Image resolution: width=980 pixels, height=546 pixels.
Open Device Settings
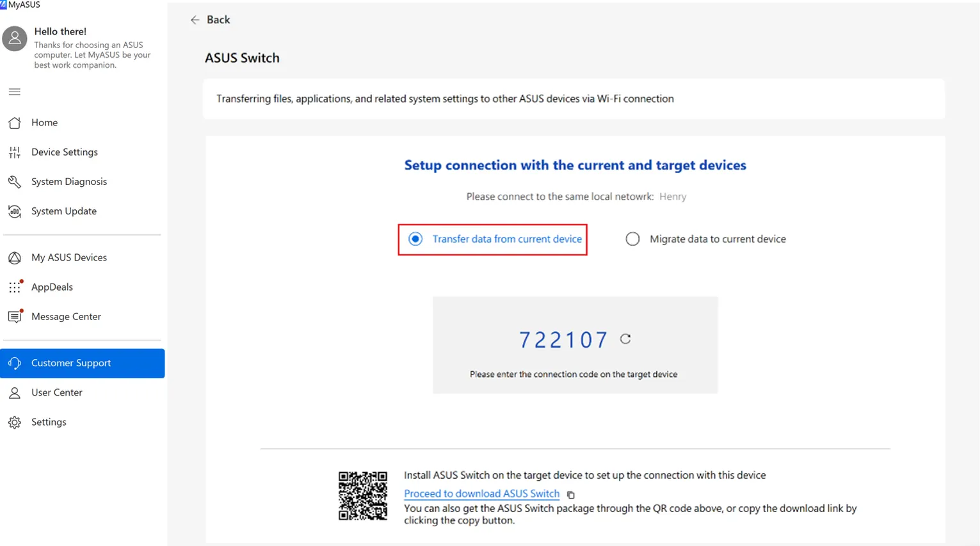pyautogui.click(x=65, y=152)
